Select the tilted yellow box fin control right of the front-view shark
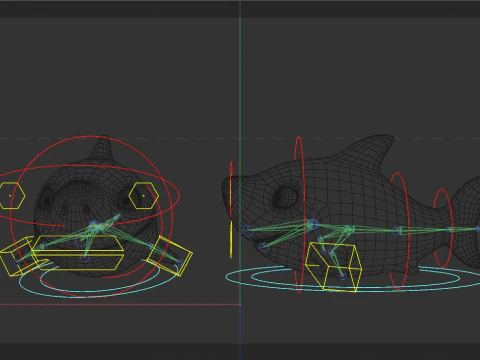This screenshot has height=360, width=480. 170,255
